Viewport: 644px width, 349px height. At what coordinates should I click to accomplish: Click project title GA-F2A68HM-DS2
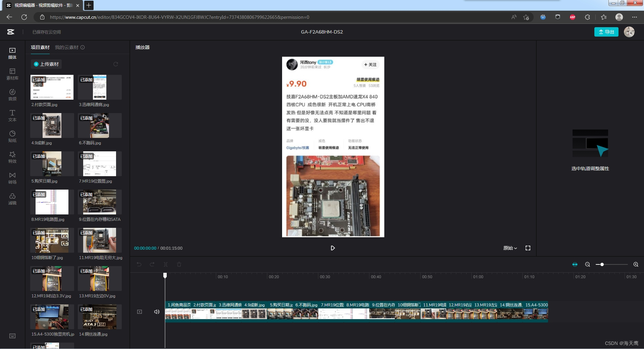click(x=322, y=32)
